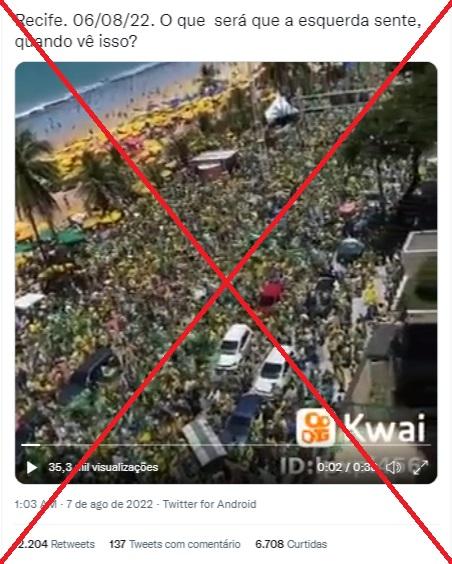Seek along the video progress bar
Screen dimensions: 452x564
226,445
